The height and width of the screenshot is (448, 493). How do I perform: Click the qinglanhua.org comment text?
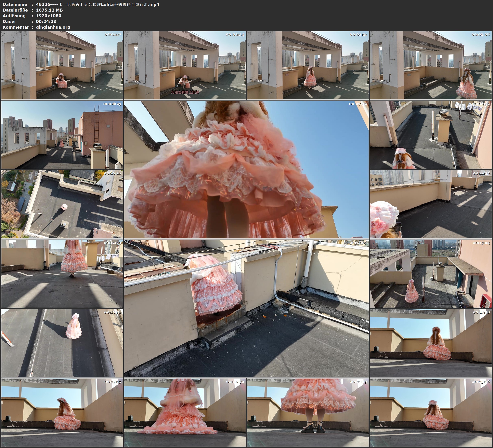pos(53,27)
